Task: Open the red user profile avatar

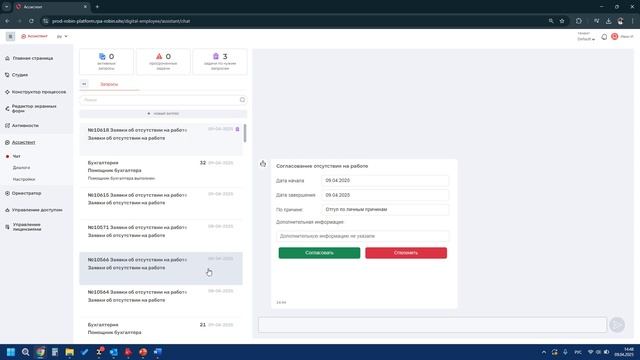Action: point(614,36)
